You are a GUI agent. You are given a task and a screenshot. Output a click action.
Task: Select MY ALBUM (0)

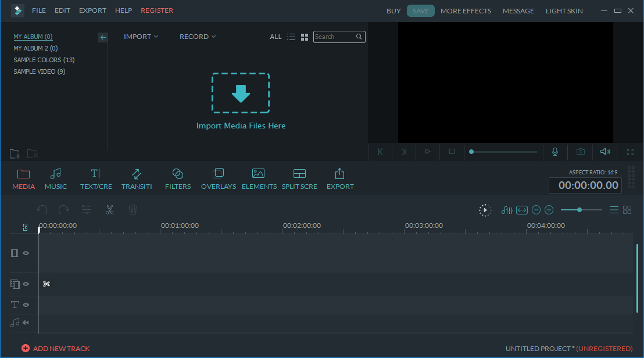pos(33,37)
